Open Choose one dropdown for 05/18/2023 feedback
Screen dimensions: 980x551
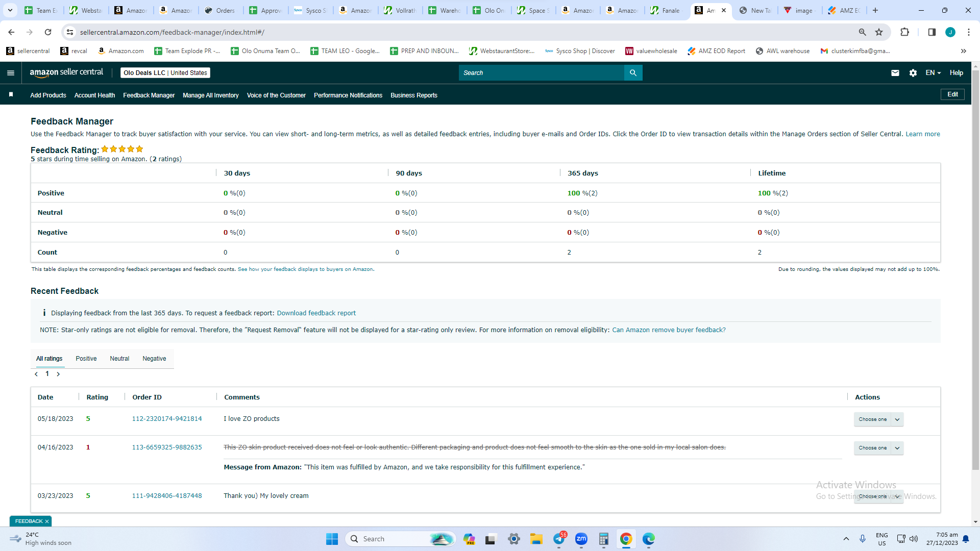click(878, 419)
